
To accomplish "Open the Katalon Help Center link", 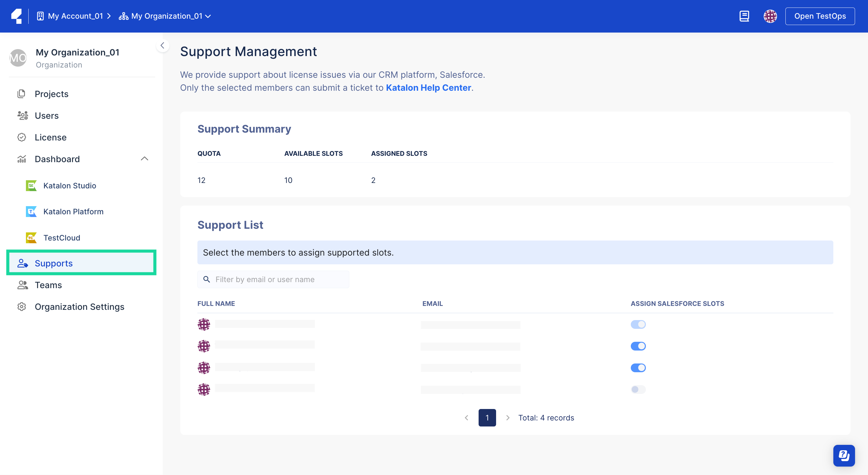I will [x=428, y=88].
